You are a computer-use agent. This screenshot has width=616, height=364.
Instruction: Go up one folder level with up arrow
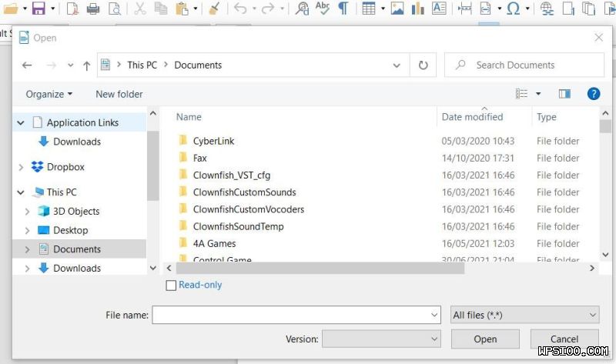(x=86, y=65)
